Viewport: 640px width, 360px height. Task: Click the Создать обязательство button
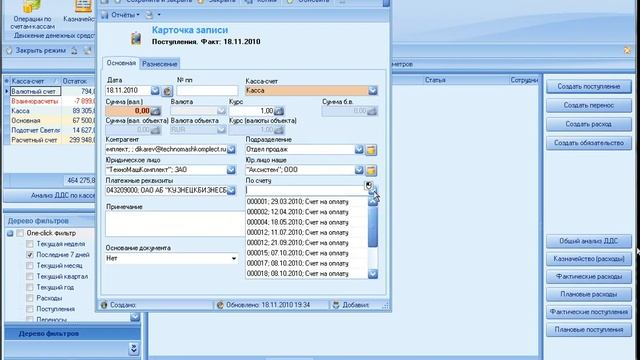(589, 143)
